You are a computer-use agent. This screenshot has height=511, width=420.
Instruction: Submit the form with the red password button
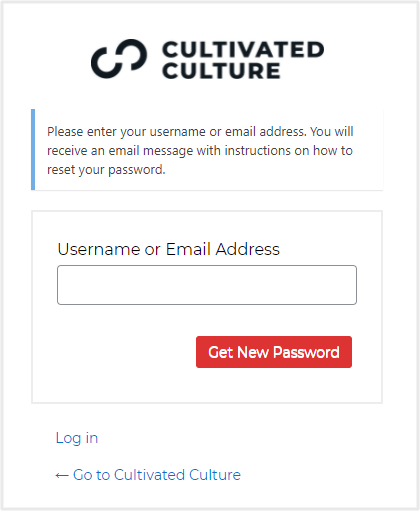click(274, 352)
